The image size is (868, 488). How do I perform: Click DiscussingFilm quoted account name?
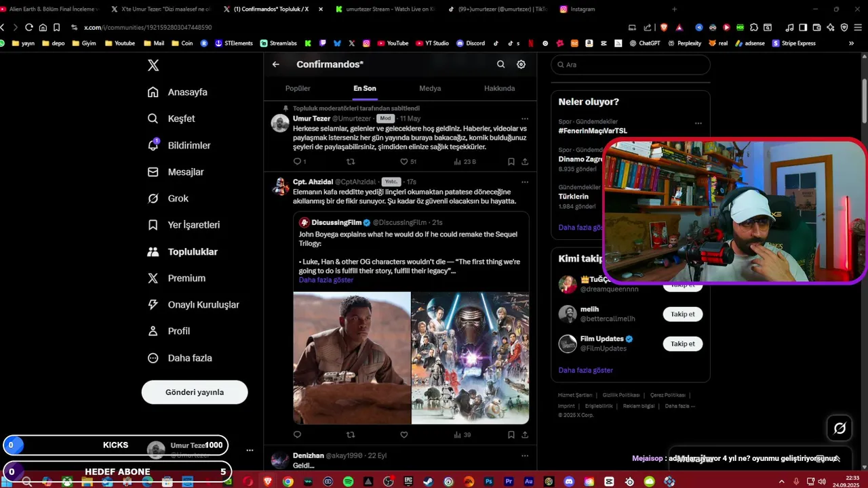(x=336, y=222)
